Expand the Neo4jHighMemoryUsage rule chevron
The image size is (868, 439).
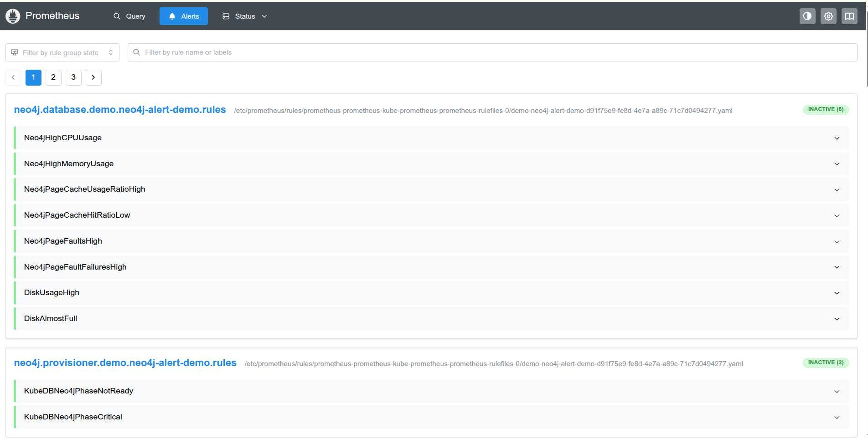pyautogui.click(x=837, y=164)
